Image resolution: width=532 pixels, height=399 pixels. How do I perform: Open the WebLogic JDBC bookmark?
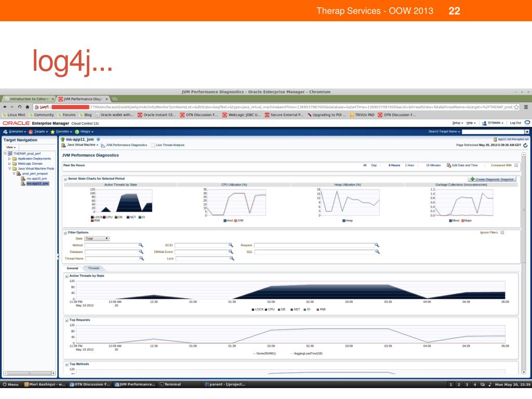242,115
